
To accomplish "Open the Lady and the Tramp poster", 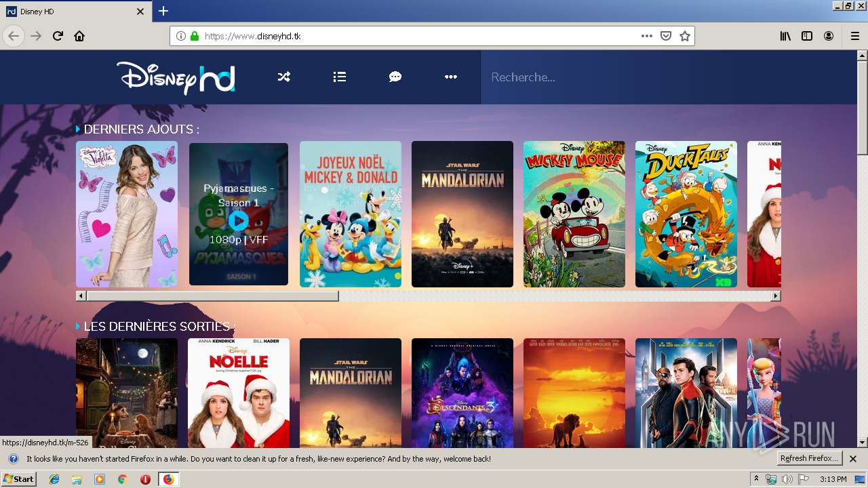I will coord(127,393).
